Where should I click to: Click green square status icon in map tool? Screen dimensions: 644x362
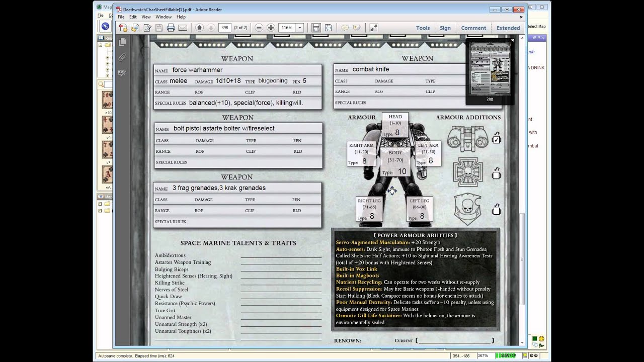[535, 339]
